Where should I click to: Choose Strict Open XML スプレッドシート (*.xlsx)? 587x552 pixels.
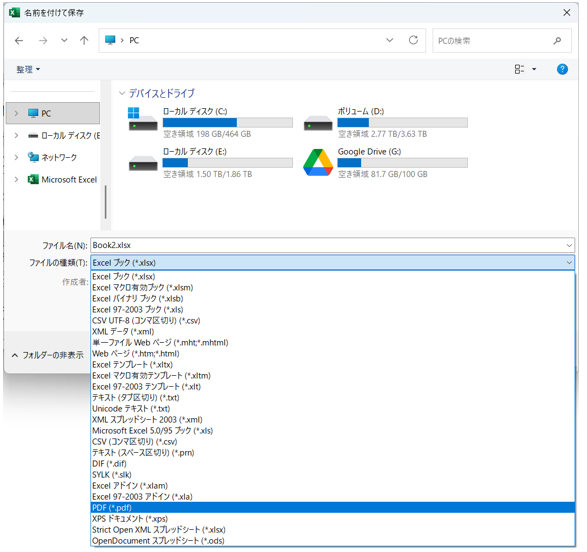pyautogui.click(x=333, y=530)
